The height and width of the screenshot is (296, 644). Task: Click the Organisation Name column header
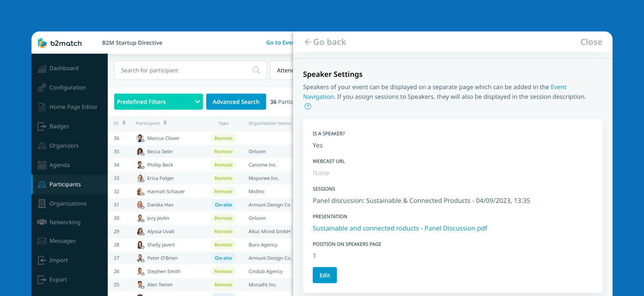tap(270, 123)
